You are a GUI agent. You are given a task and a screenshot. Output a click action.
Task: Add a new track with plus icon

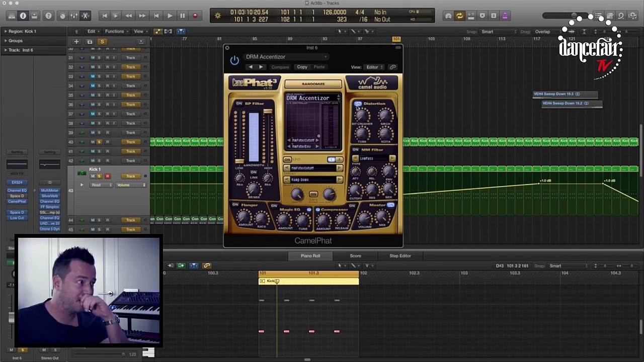pos(76,41)
